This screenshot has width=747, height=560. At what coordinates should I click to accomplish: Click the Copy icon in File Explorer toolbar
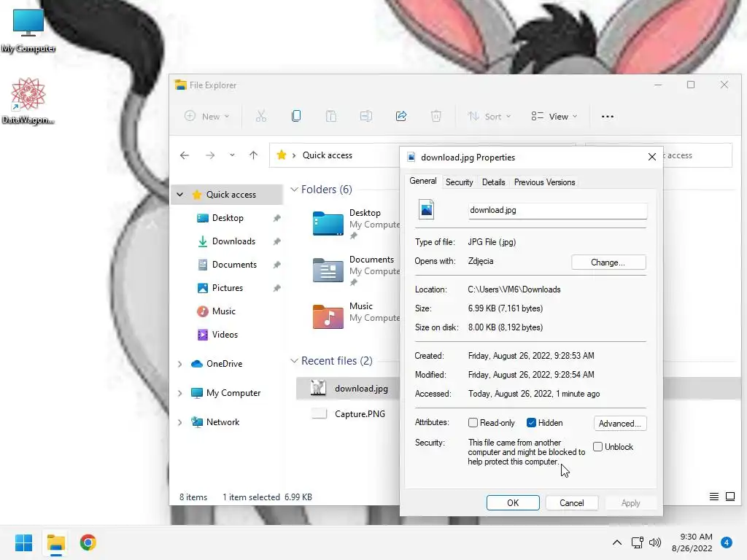click(x=296, y=116)
